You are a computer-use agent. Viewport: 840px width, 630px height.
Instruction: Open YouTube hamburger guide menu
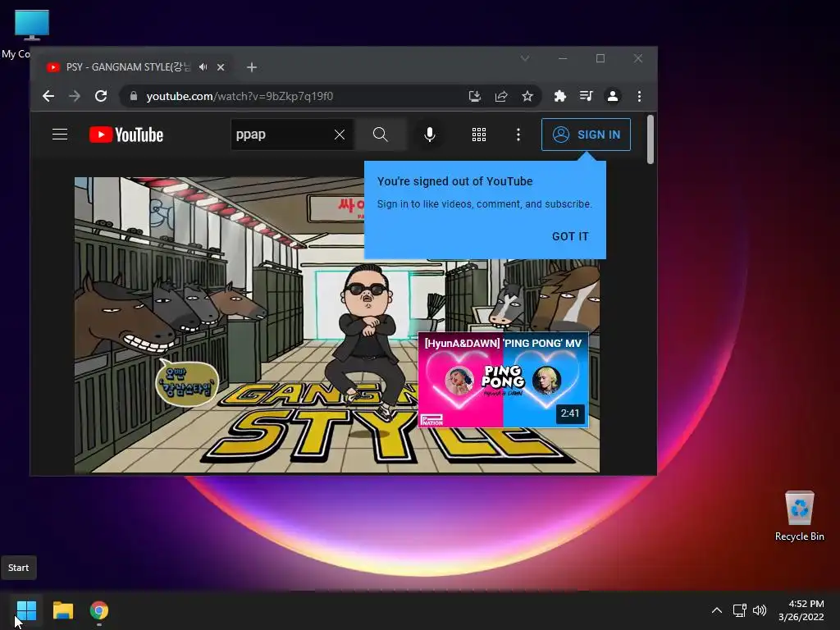click(60, 135)
